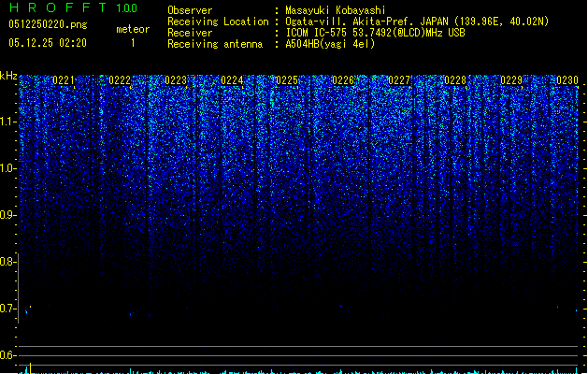Click the 0221 time marker
This screenshot has width=588, height=374.
64,80
